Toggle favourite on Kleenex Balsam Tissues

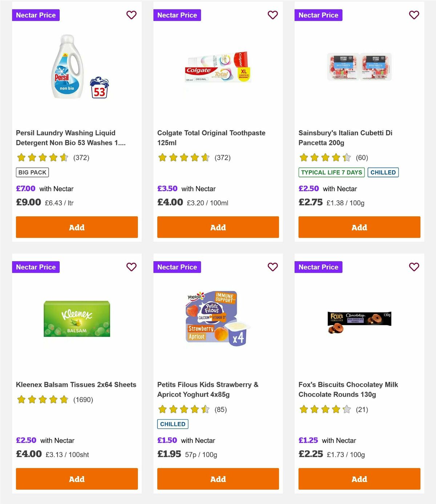click(x=131, y=267)
